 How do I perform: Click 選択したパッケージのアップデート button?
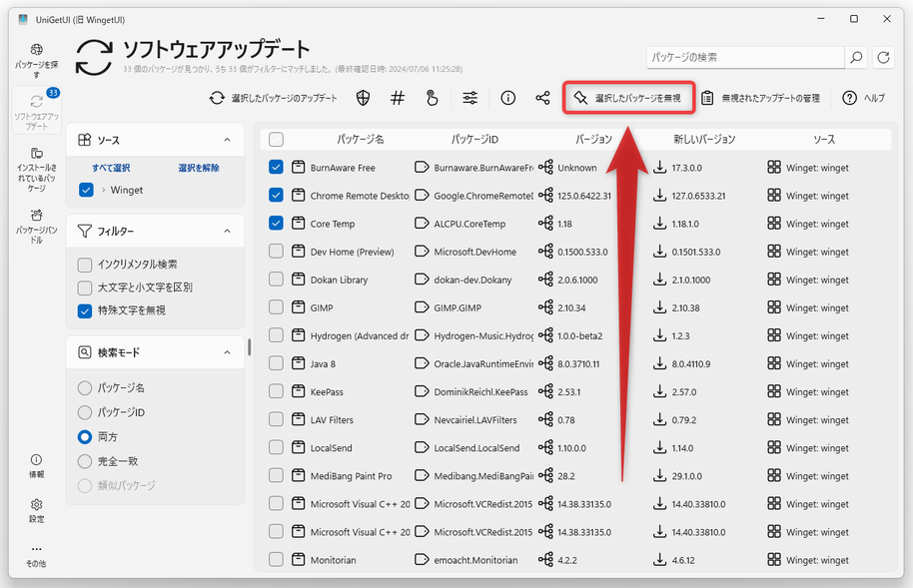pyautogui.click(x=273, y=98)
